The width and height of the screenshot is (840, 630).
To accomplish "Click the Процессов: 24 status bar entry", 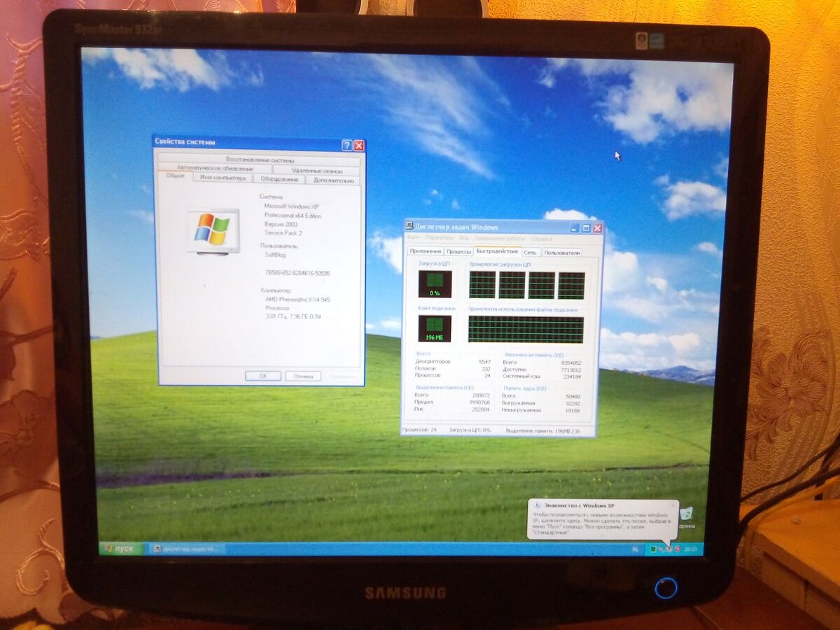I will [419, 430].
